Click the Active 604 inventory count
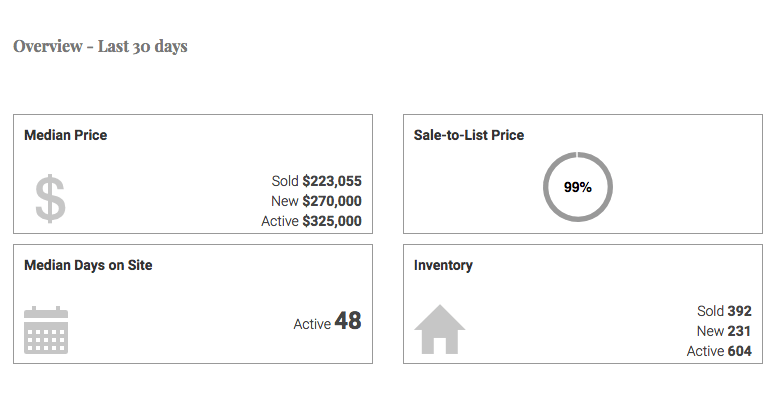 click(x=719, y=351)
